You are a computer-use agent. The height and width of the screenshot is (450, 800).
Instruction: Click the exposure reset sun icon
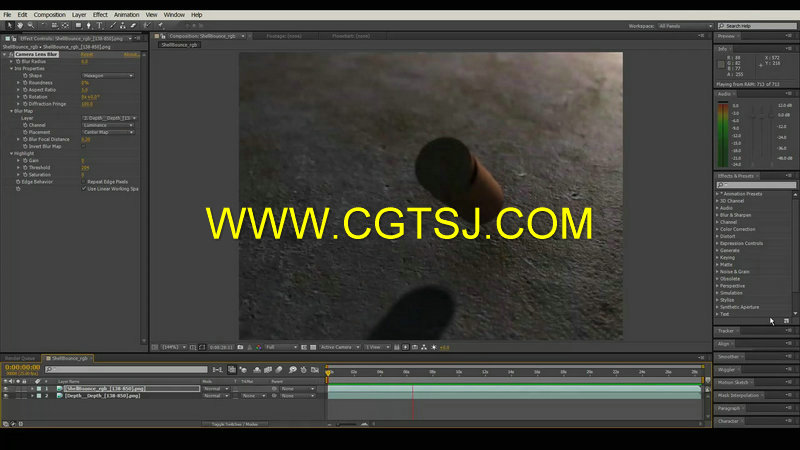click(x=434, y=347)
